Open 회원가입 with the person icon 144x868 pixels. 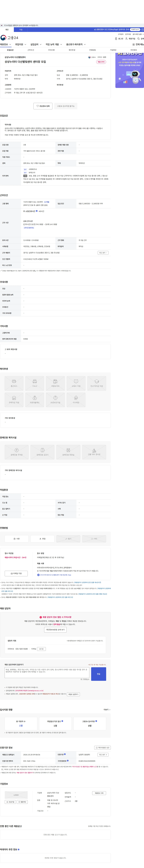[130, 39]
